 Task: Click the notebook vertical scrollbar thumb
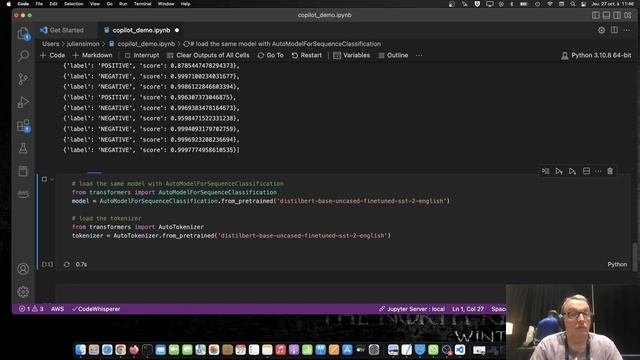635,256
